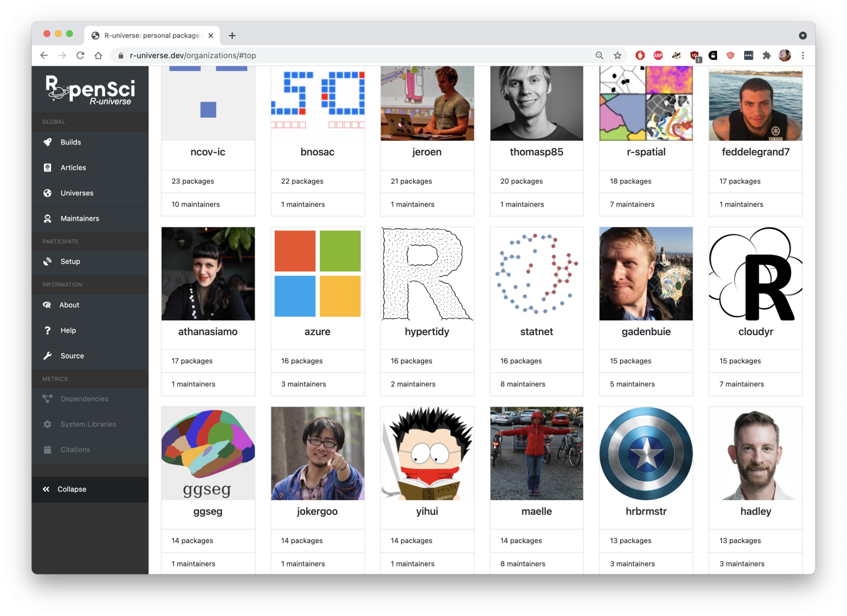Image resolution: width=847 pixels, height=616 pixels.
Task: Click the Help question mark icon
Action: click(x=48, y=330)
